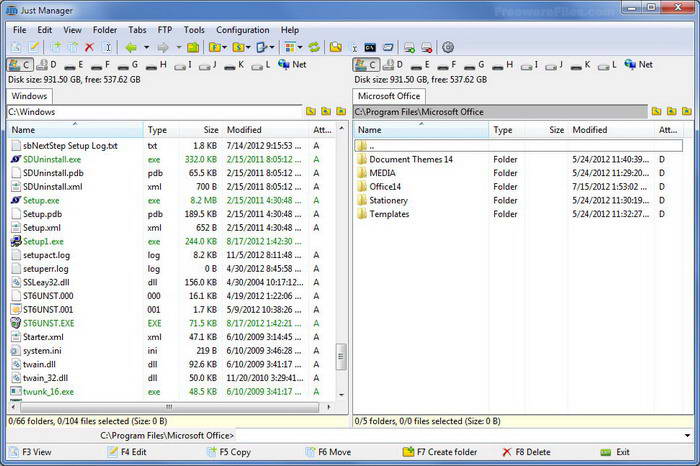Viewport: 700px width, 466px height.
Task: Click the search folder icon in toolbar
Action: (x=336, y=47)
